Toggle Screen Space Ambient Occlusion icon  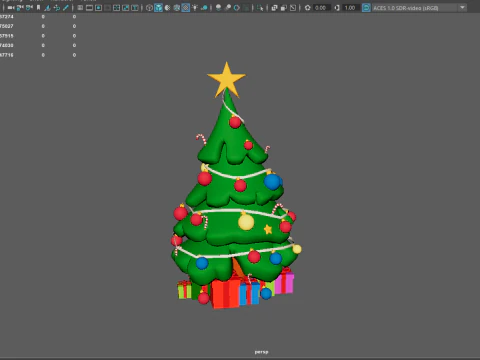click(x=218, y=8)
